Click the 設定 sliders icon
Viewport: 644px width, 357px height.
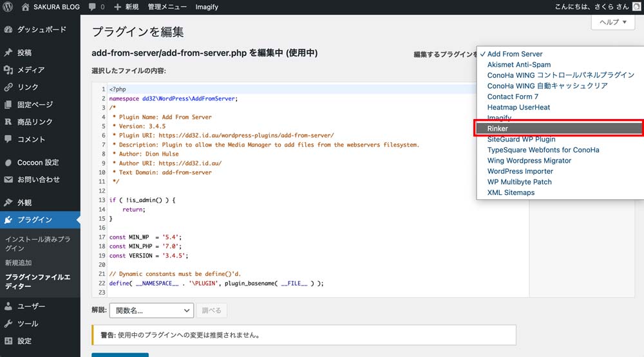point(8,341)
